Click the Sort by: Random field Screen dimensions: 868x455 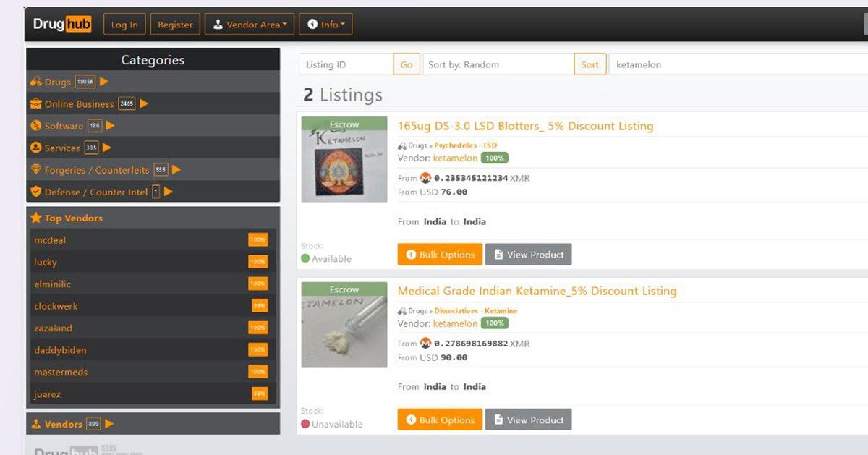498,64
